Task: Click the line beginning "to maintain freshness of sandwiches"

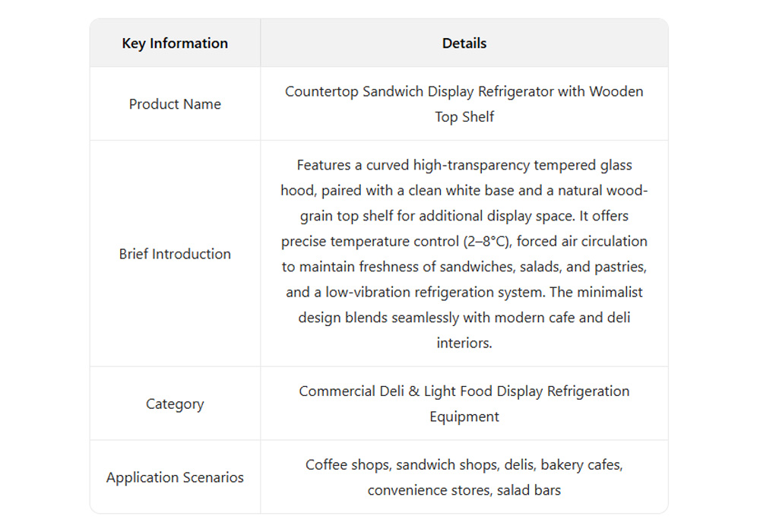Action: pos(464,267)
